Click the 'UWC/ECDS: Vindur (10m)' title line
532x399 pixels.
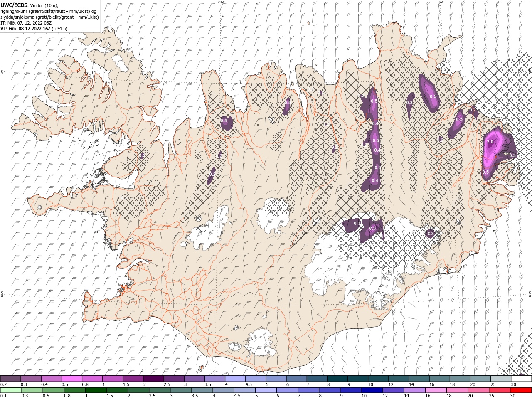[x=30, y=5]
